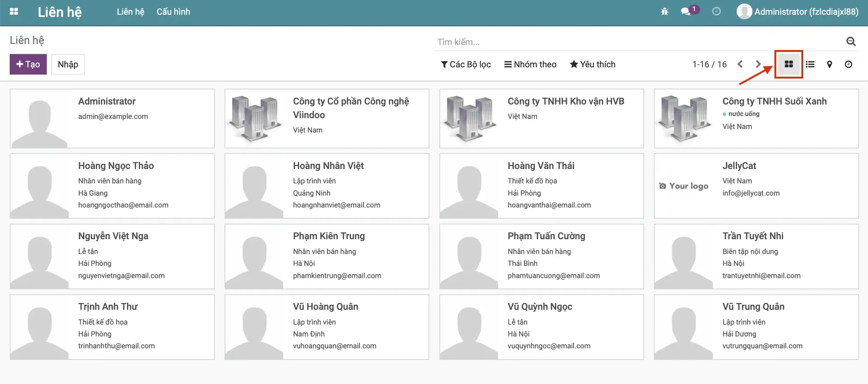Open the Cấu hình menu

(173, 12)
